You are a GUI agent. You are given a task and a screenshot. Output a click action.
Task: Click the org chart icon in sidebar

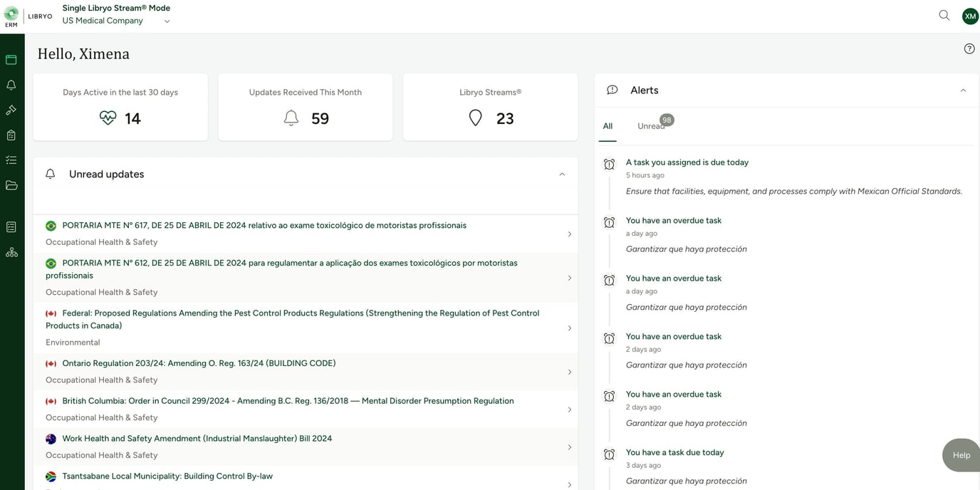(11, 251)
